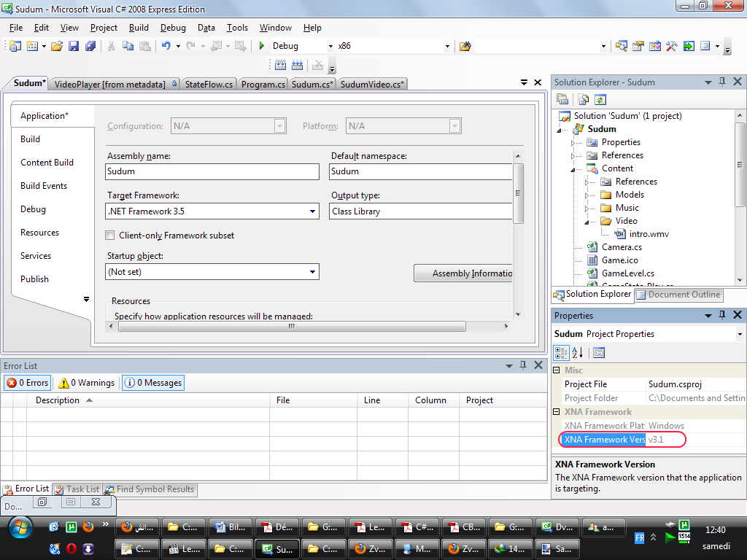
Task: Switch to the Task List tab
Action: (77, 489)
